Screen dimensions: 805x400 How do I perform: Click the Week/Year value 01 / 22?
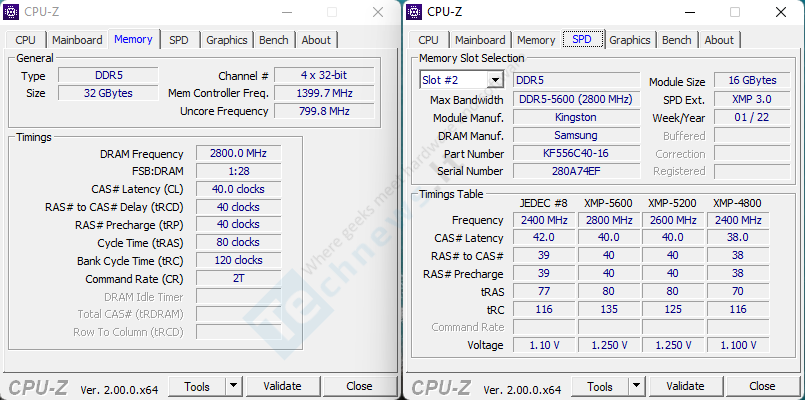(x=752, y=117)
